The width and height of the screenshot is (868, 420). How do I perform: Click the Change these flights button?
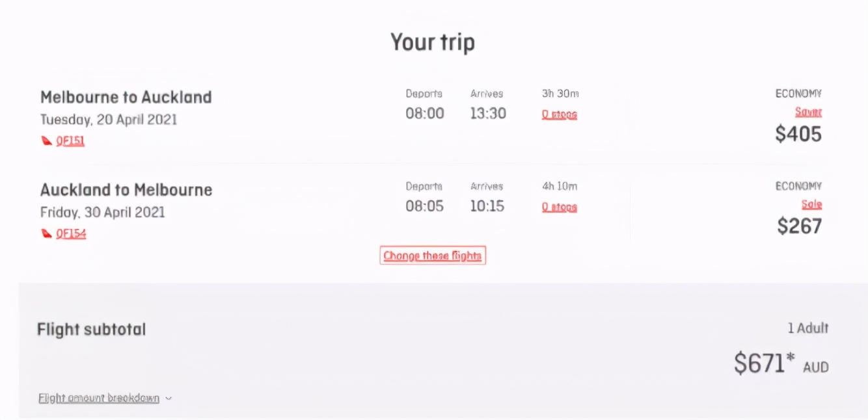(433, 256)
